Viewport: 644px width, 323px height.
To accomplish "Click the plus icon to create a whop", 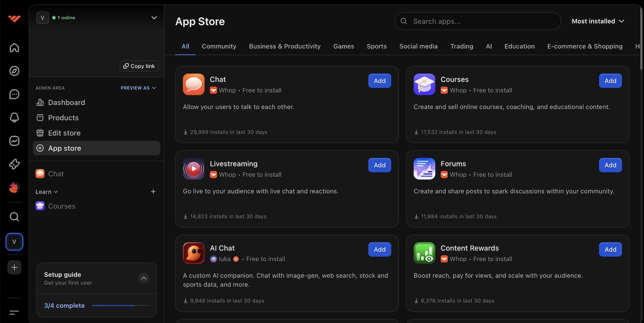I will click(x=14, y=267).
